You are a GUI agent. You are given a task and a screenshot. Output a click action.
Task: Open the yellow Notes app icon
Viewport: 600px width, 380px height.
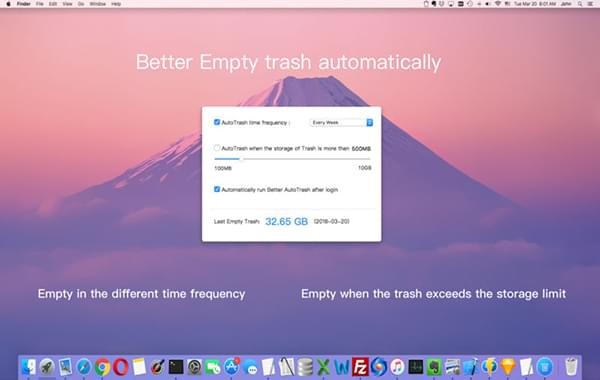(x=139, y=367)
